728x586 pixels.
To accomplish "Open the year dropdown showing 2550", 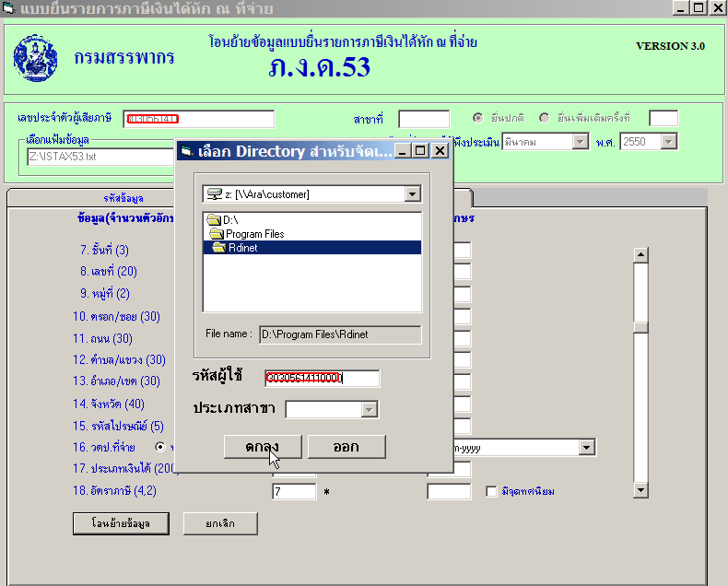I will [669, 142].
